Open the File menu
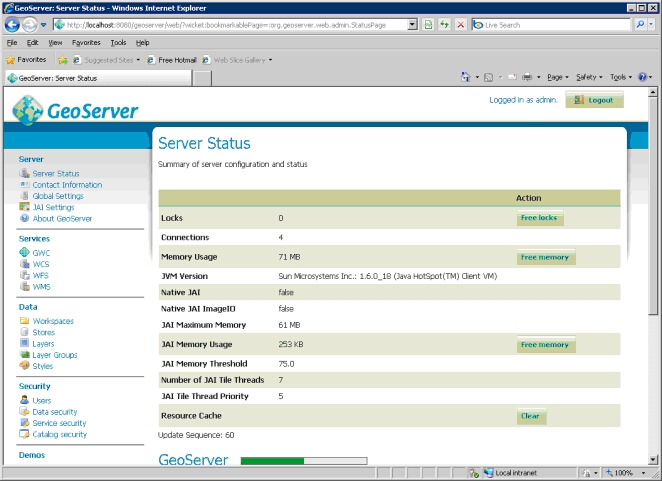The height and width of the screenshot is (481, 662). 12,43
